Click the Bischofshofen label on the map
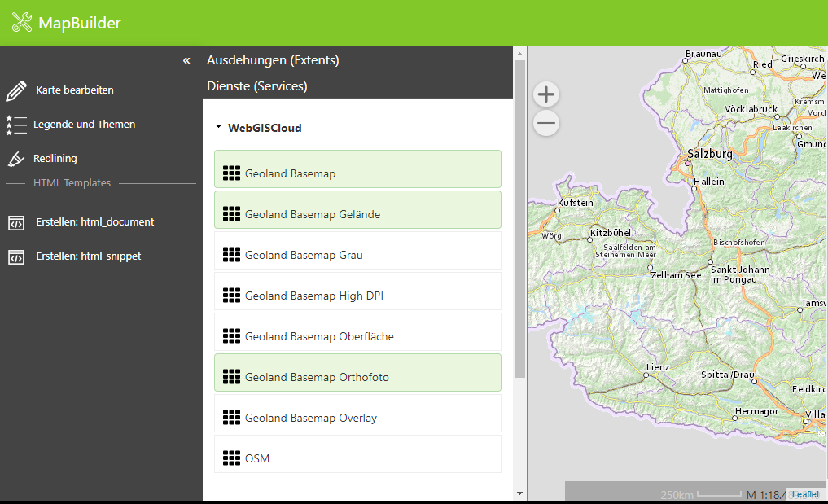The width and height of the screenshot is (828, 504). (x=738, y=243)
